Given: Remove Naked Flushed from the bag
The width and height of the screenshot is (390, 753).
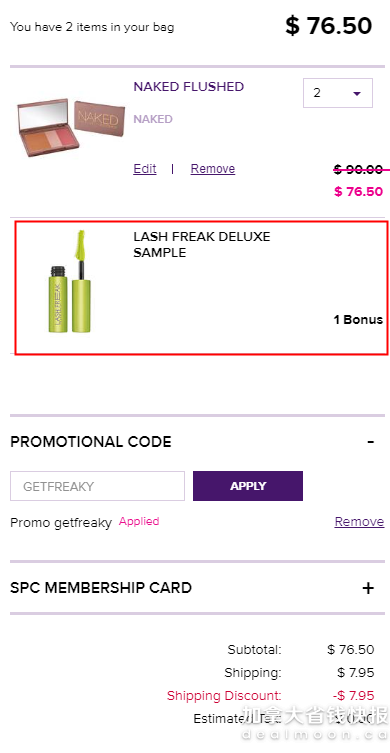Looking at the screenshot, I should point(213,169).
